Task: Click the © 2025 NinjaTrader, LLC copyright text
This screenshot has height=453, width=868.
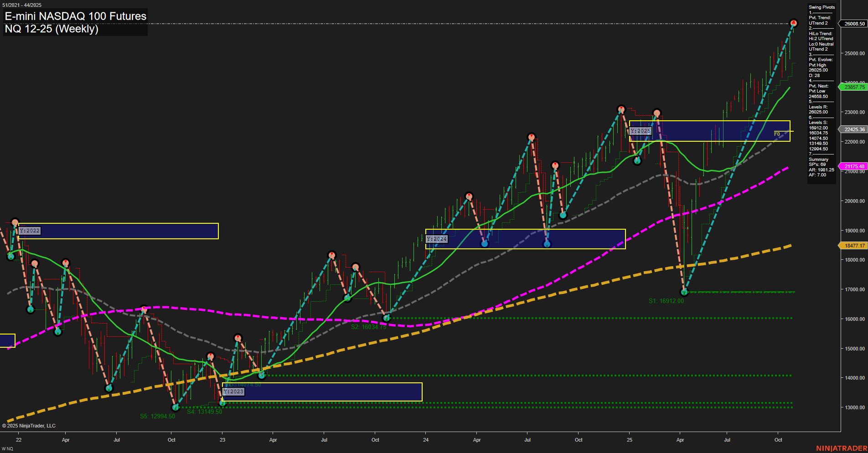Action: pyautogui.click(x=30, y=425)
